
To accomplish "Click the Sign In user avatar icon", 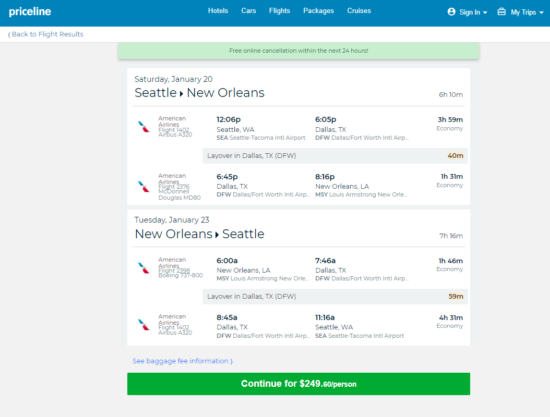I will [451, 12].
